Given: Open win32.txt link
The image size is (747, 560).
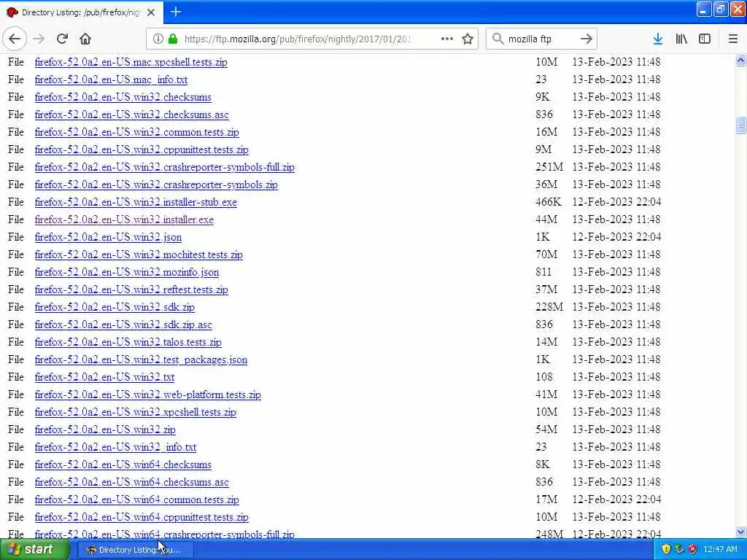Looking at the screenshot, I should [104, 377].
